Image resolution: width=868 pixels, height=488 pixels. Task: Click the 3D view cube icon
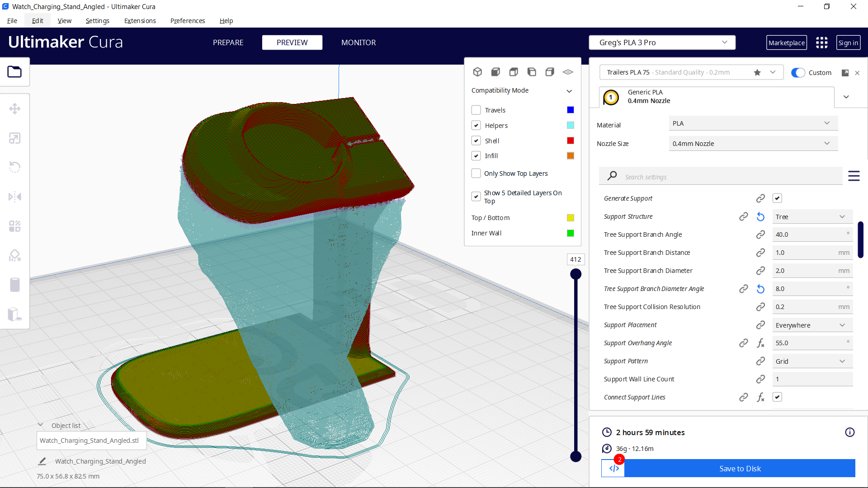coord(477,72)
